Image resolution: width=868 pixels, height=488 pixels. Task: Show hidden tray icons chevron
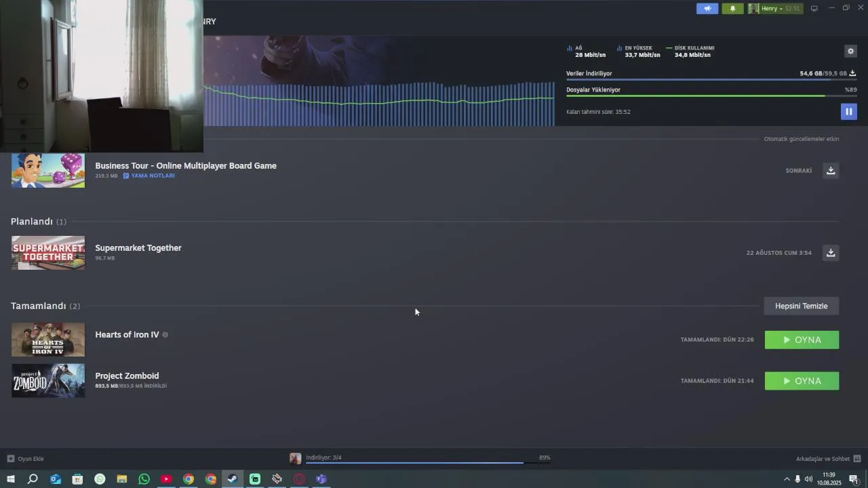pyautogui.click(x=787, y=479)
